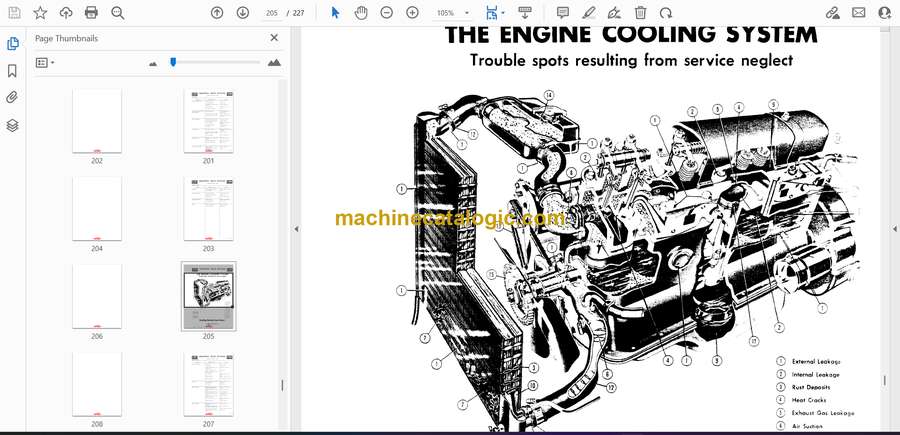Edit the page number field 205
The width and height of the screenshot is (900, 435).
(272, 13)
